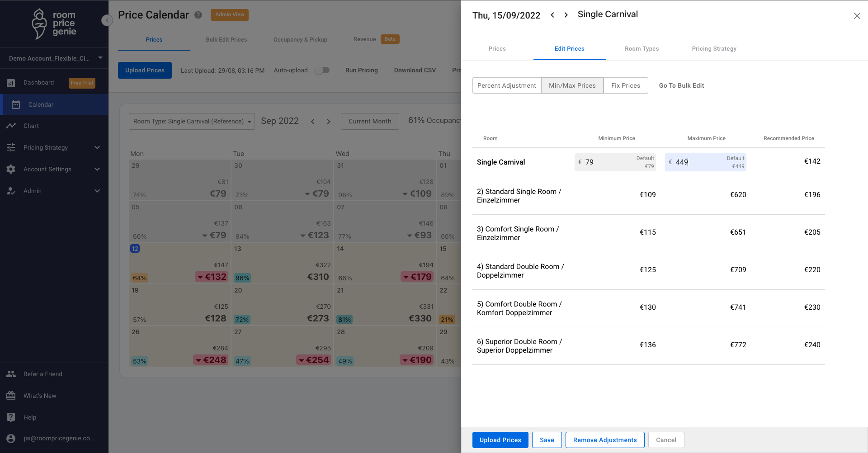This screenshot has width=868, height=453.
Task: Click the Pricing Strategy sliders icon
Action: point(11,147)
